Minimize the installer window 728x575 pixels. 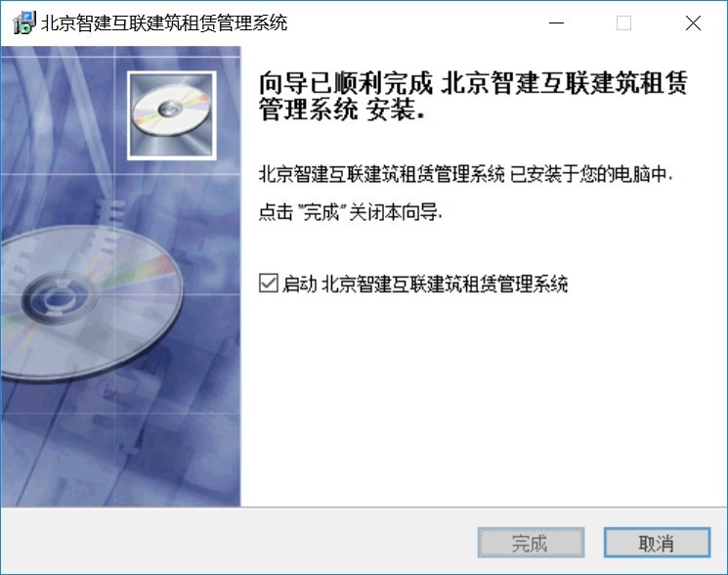click(556, 22)
